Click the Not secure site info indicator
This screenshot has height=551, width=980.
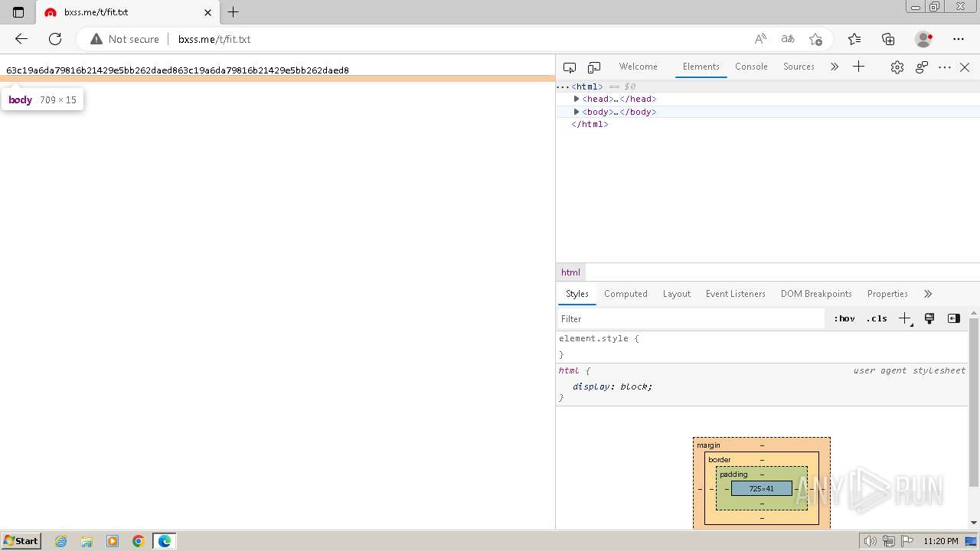coord(125,39)
